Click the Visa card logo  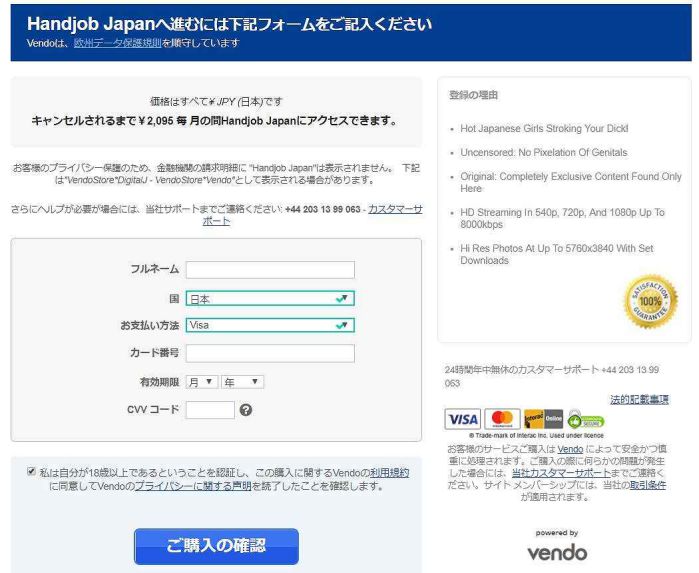point(462,419)
